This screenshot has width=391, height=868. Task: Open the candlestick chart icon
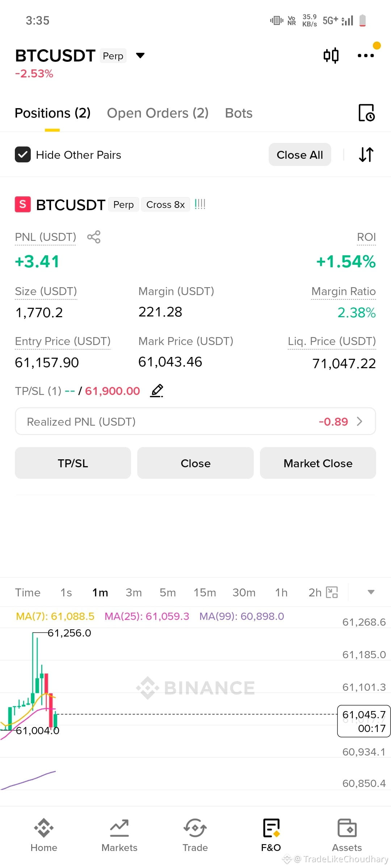(331, 55)
